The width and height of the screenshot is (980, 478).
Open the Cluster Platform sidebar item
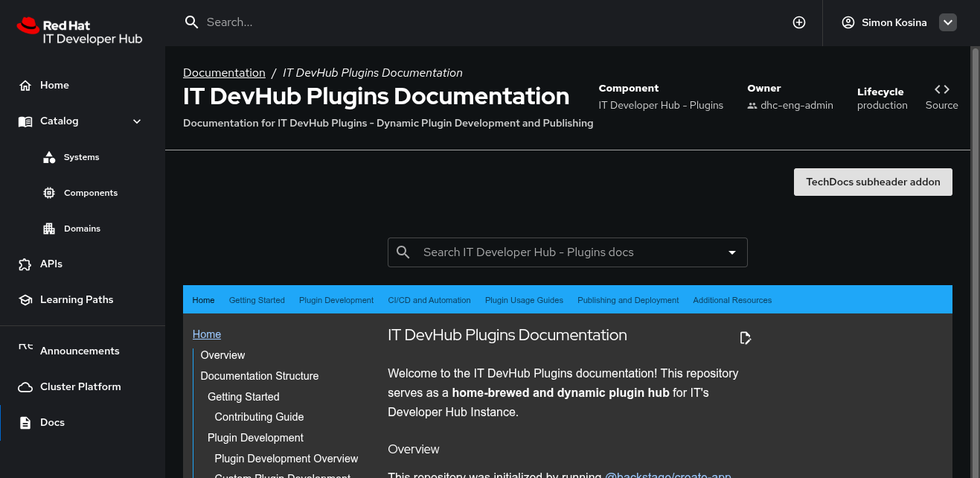pyautogui.click(x=83, y=387)
